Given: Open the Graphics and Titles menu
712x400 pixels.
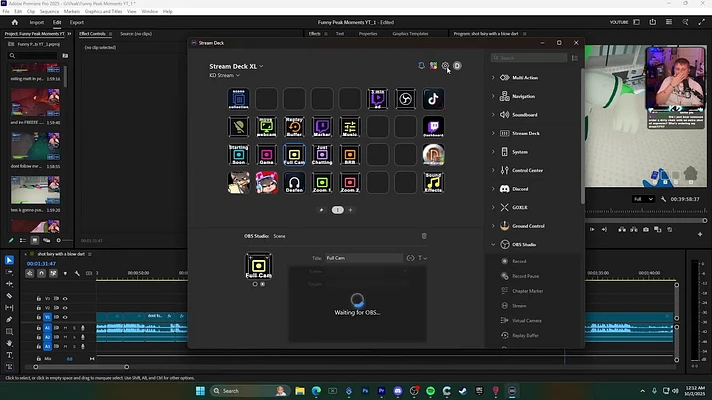Looking at the screenshot, I should [x=103, y=11].
